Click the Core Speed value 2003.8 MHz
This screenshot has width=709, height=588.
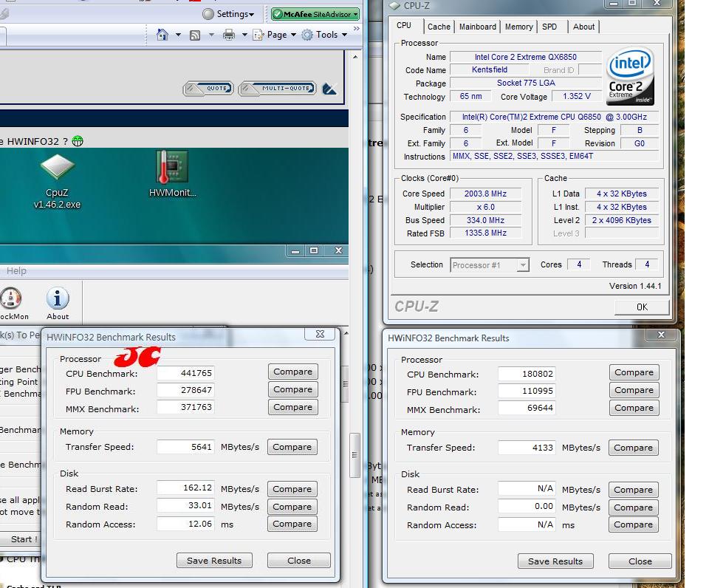coord(485,194)
